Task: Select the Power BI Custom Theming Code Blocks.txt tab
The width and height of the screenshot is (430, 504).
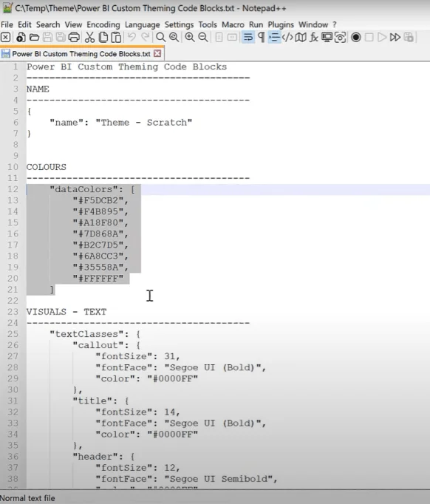Action: (x=81, y=54)
